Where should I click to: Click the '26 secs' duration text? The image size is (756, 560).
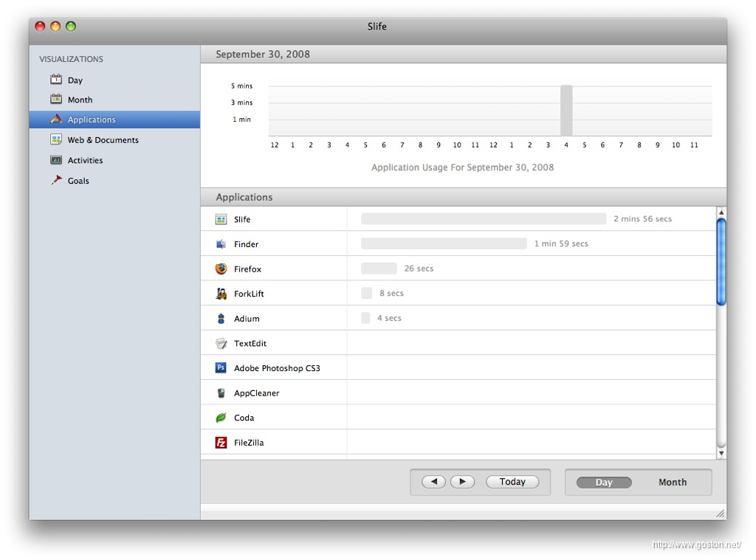419,269
